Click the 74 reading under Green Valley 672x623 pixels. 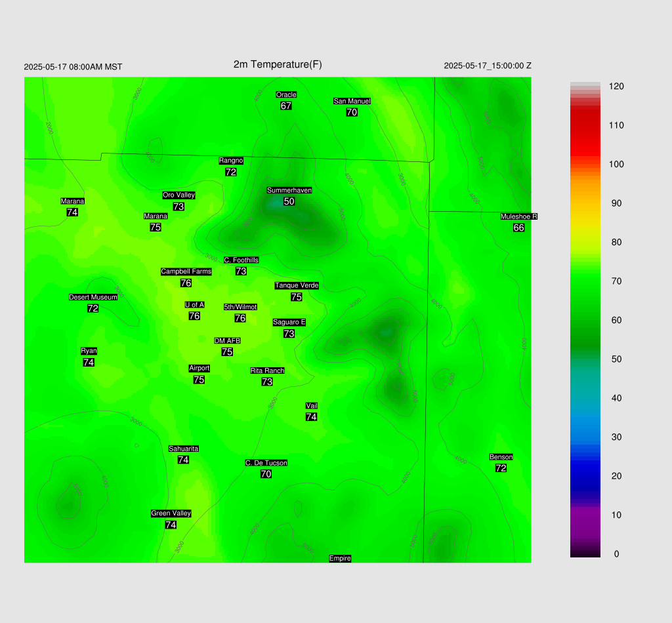[x=171, y=525]
